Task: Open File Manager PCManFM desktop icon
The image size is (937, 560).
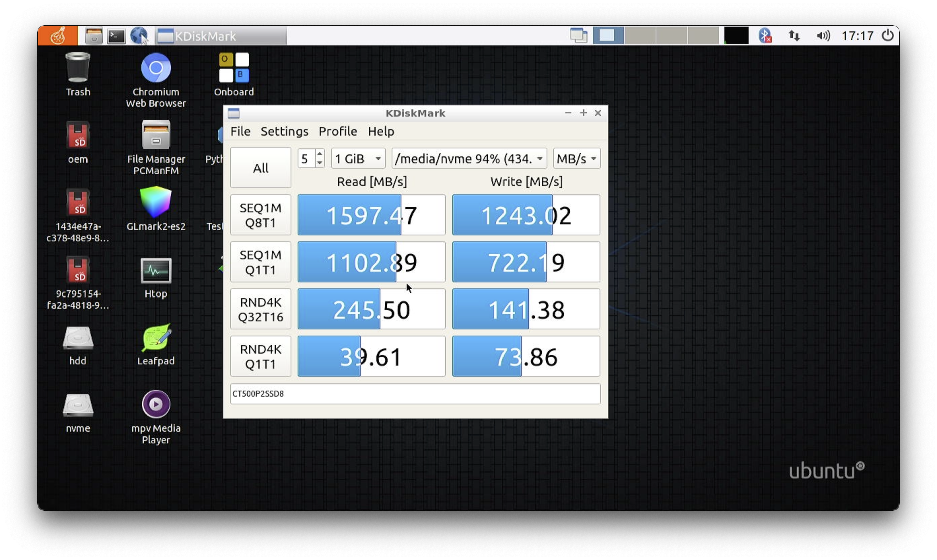Action: point(156,147)
